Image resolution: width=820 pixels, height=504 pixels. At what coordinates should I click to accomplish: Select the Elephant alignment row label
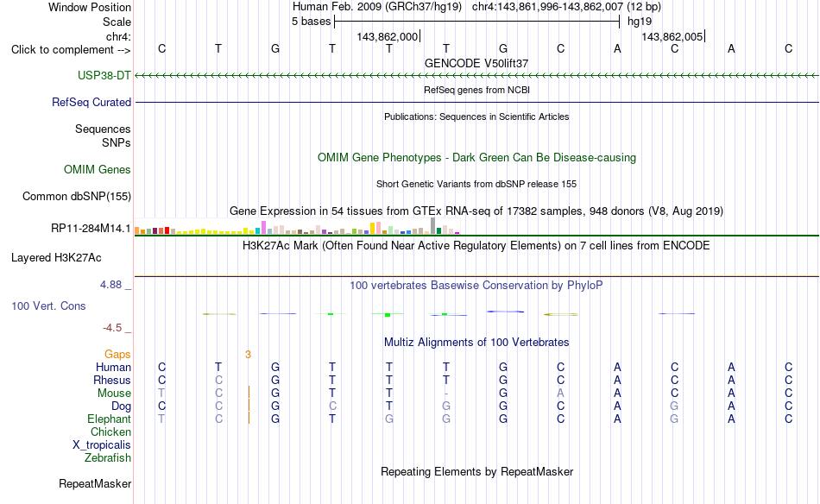coord(109,419)
